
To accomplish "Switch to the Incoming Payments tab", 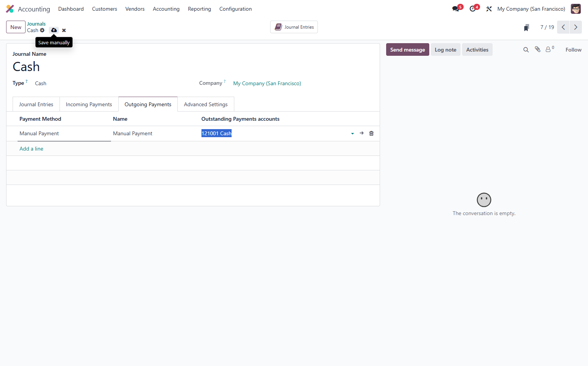I will 89,104.
